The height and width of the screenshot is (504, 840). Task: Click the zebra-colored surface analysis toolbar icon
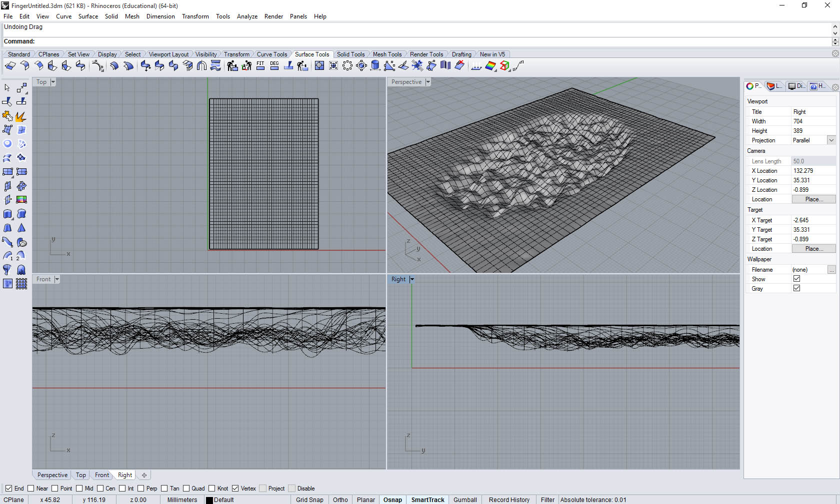pyautogui.click(x=490, y=66)
